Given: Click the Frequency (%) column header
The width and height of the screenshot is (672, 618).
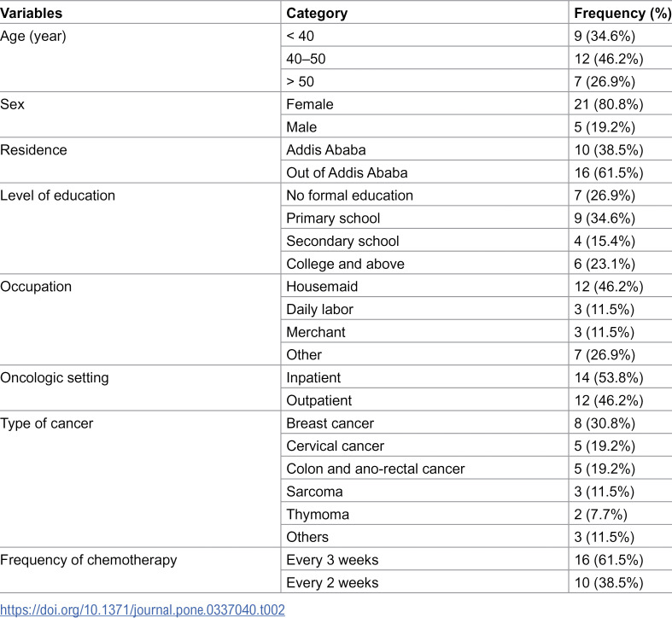Looking at the screenshot, I should pos(622,13).
